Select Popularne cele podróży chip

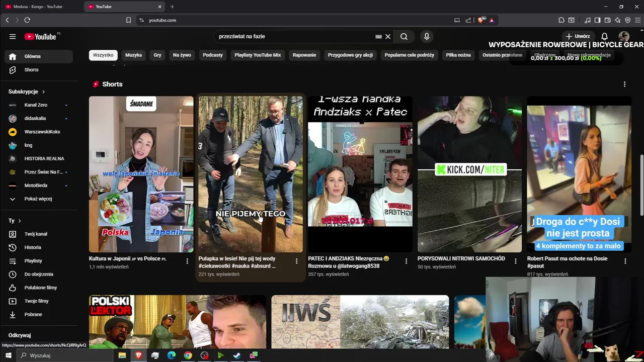410,55
